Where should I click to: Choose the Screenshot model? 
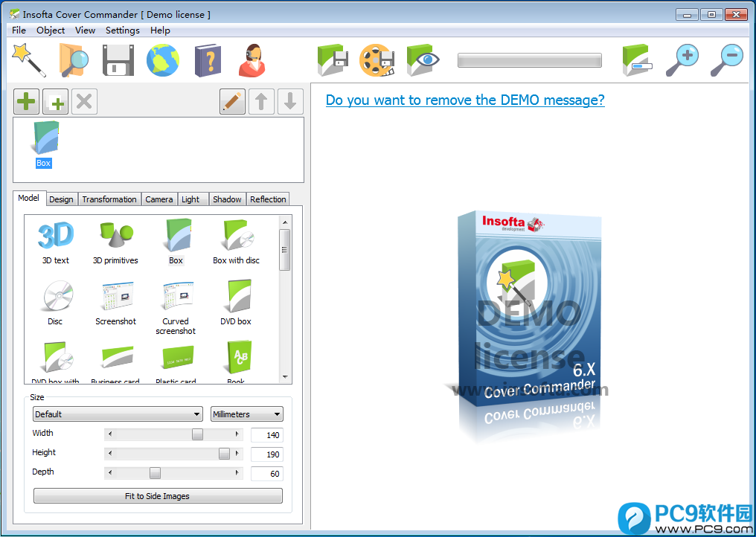pyautogui.click(x=116, y=303)
